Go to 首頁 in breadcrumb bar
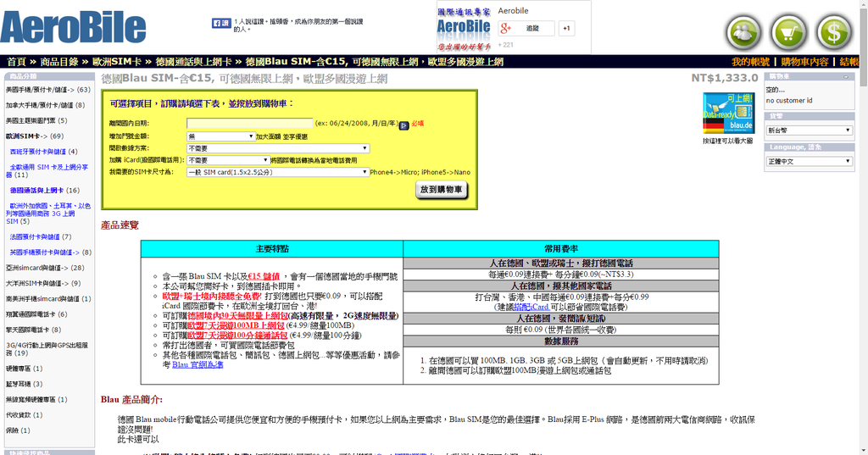Image resolution: width=868 pixels, height=455 pixels. 17,62
